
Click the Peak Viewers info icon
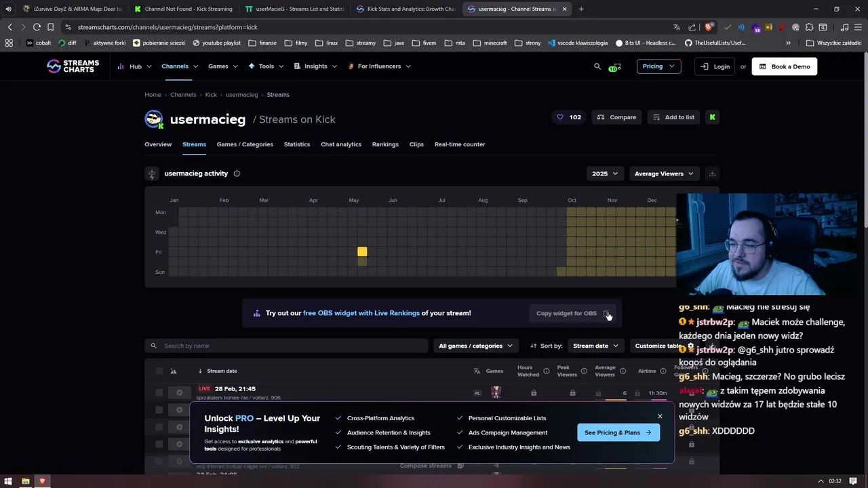tap(584, 371)
